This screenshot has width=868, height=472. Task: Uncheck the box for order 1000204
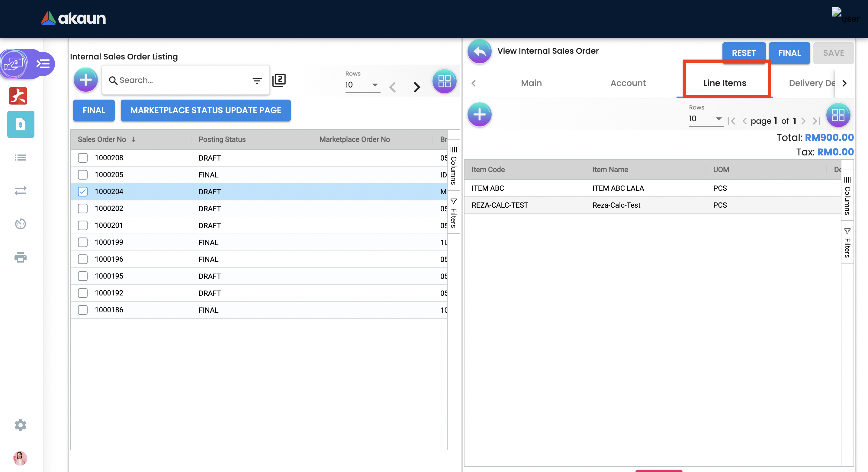(82, 192)
